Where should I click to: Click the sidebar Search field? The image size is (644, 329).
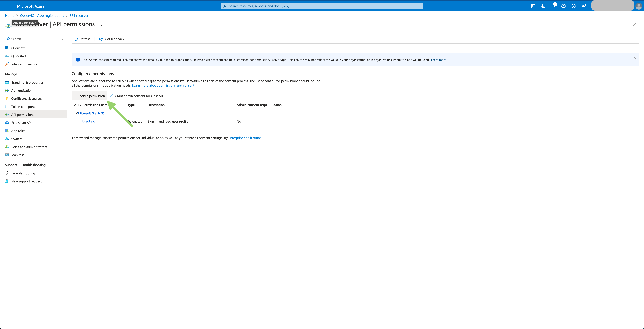[x=31, y=39]
